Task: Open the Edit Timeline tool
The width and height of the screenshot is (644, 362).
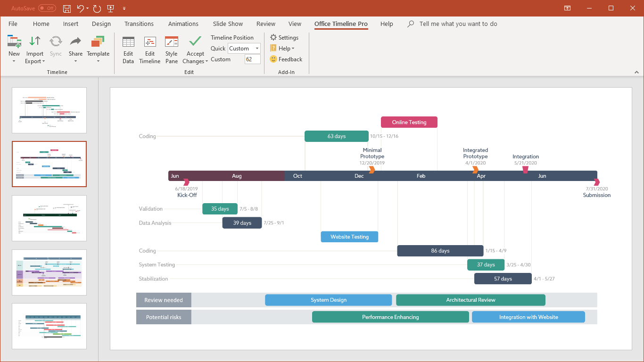Action: 150,42
